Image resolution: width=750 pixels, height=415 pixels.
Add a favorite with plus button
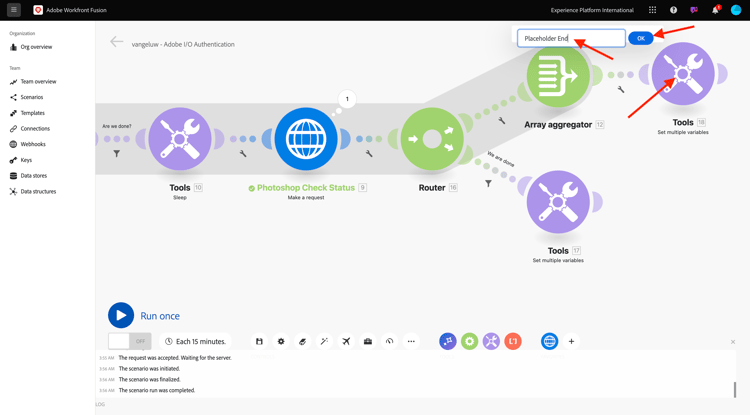571,341
